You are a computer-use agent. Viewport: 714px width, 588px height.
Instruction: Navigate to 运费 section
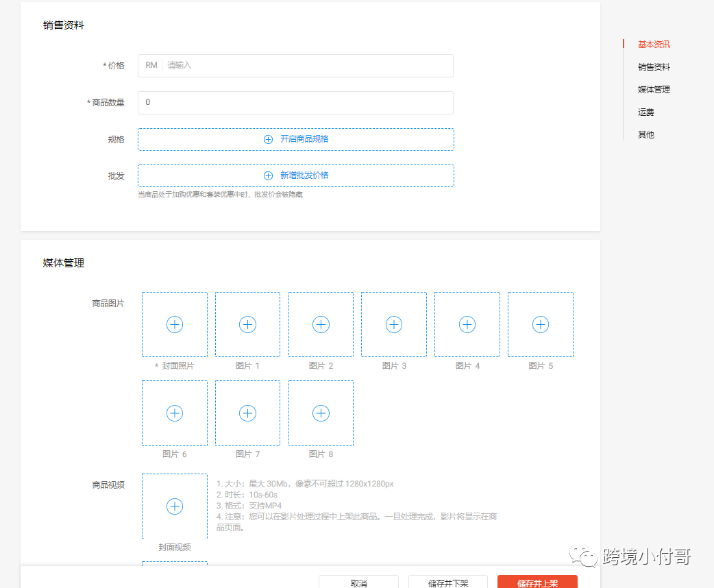click(645, 112)
